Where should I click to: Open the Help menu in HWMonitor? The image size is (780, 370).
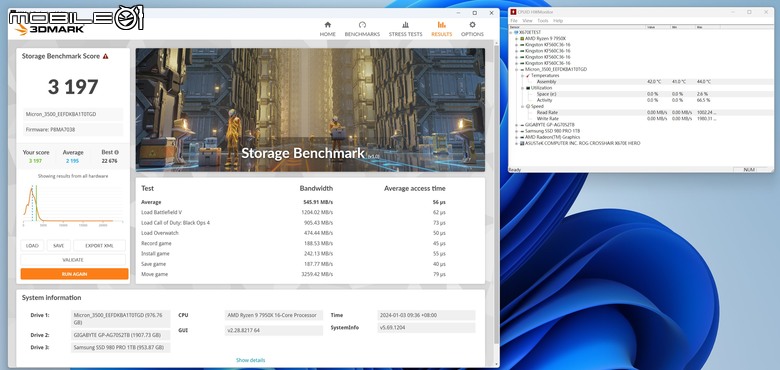[558, 21]
